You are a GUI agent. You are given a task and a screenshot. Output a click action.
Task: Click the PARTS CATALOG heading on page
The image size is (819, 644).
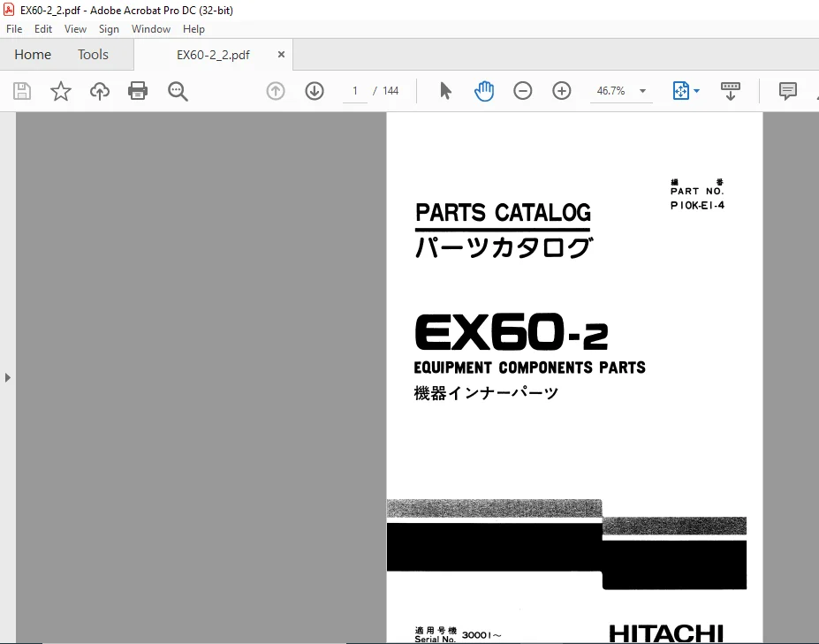[503, 213]
